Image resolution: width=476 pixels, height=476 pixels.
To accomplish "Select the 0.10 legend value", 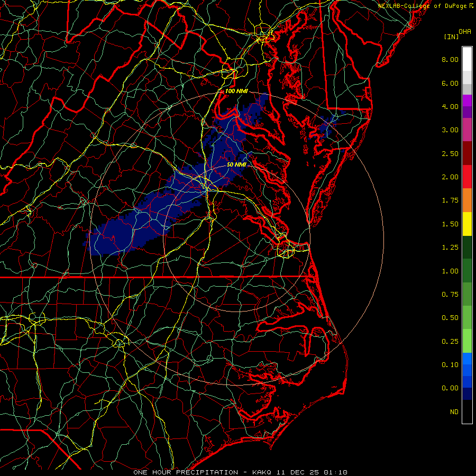I will click(x=450, y=365).
